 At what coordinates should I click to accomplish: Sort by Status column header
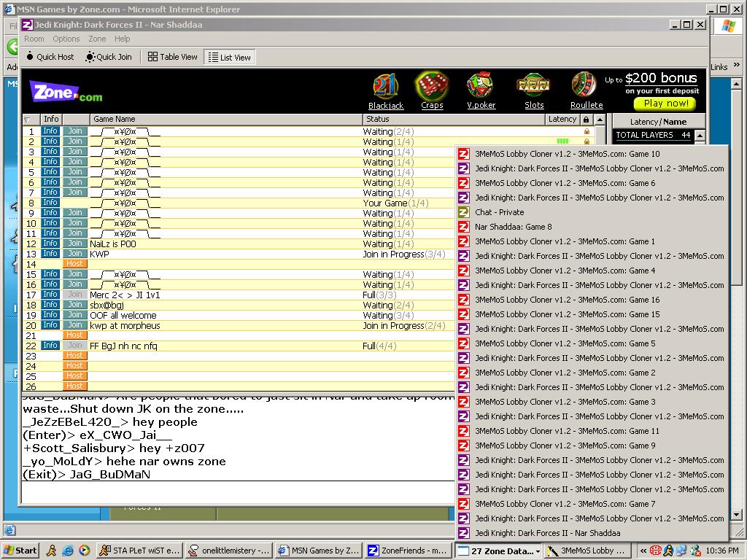click(454, 119)
